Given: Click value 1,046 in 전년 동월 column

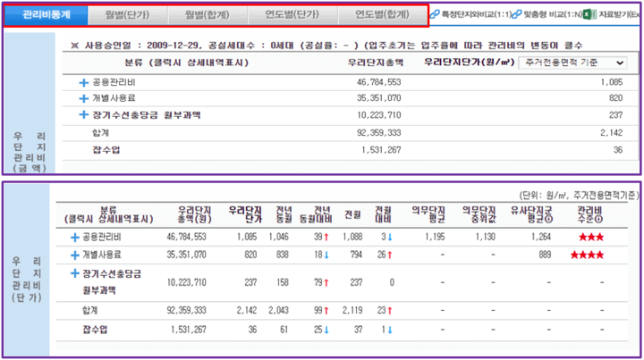Looking at the screenshot, I should pos(279,237).
